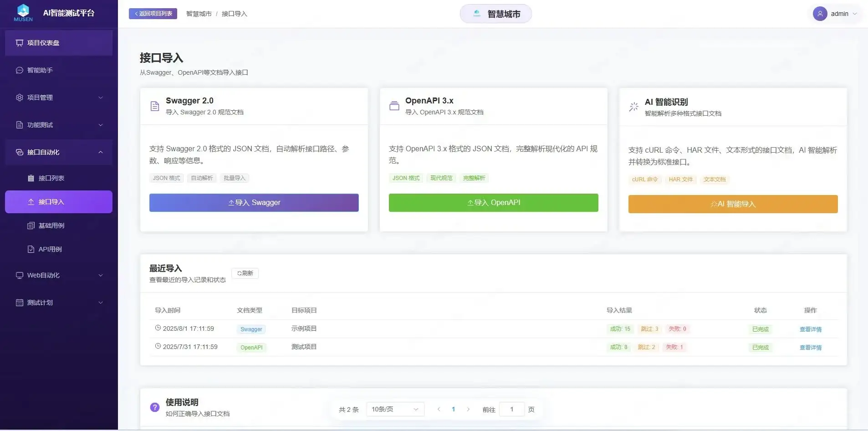Select the 智能助手 assistant icon
Screen dimensions: 868x431
(x=19, y=70)
